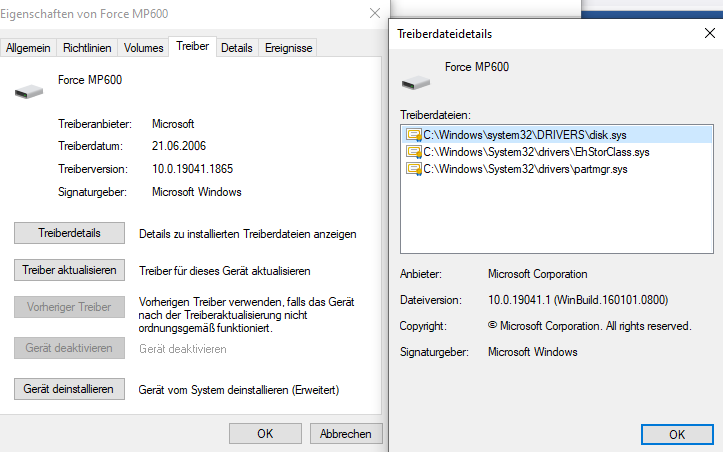723x452 pixels.
Task: Click the Anbieter value Microsoft Corporation
Action: (538, 274)
